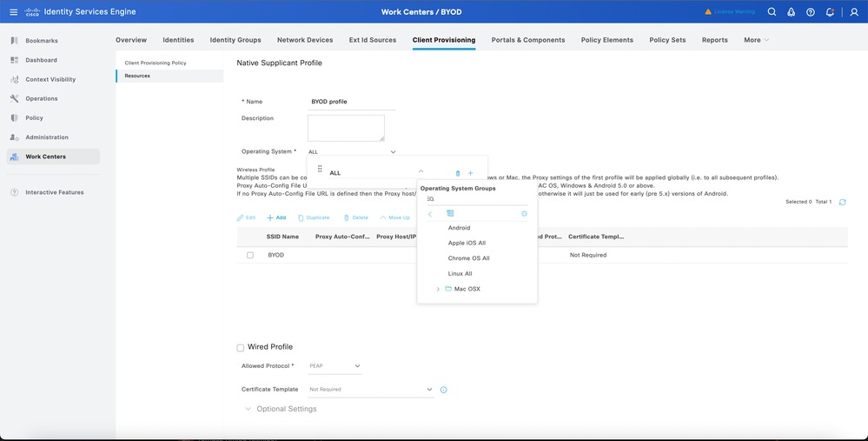Select Android operating system group

(x=459, y=228)
